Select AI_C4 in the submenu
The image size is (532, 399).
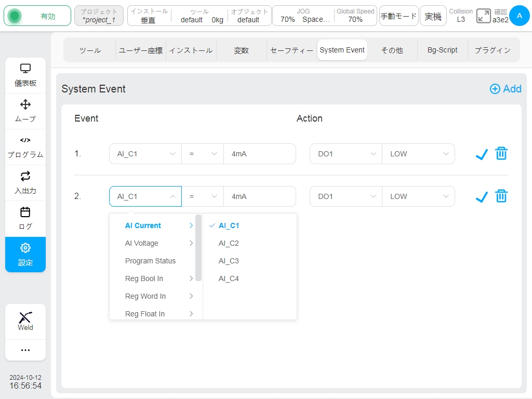click(250, 278)
